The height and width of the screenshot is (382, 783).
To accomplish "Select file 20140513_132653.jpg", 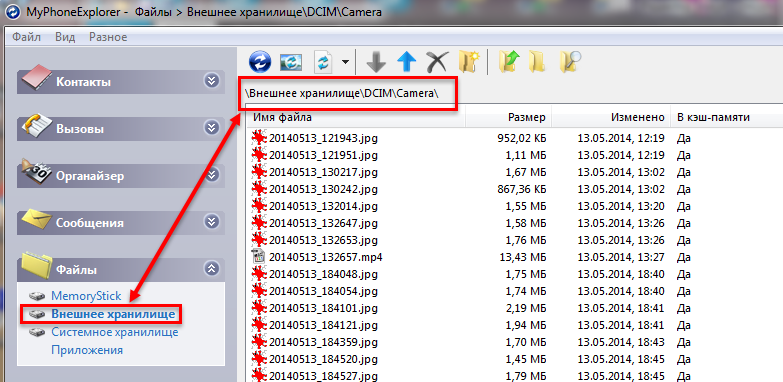I will pos(323,240).
